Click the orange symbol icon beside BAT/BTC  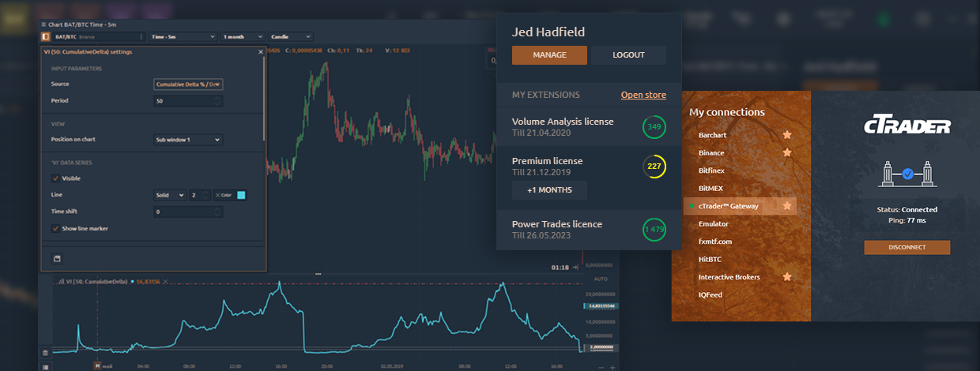(45, 36)
